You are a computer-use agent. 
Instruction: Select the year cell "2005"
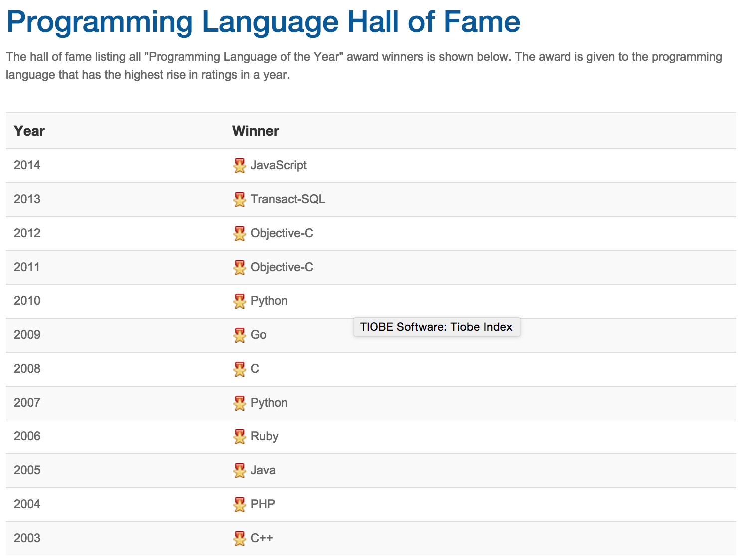(x=27, y=470)
